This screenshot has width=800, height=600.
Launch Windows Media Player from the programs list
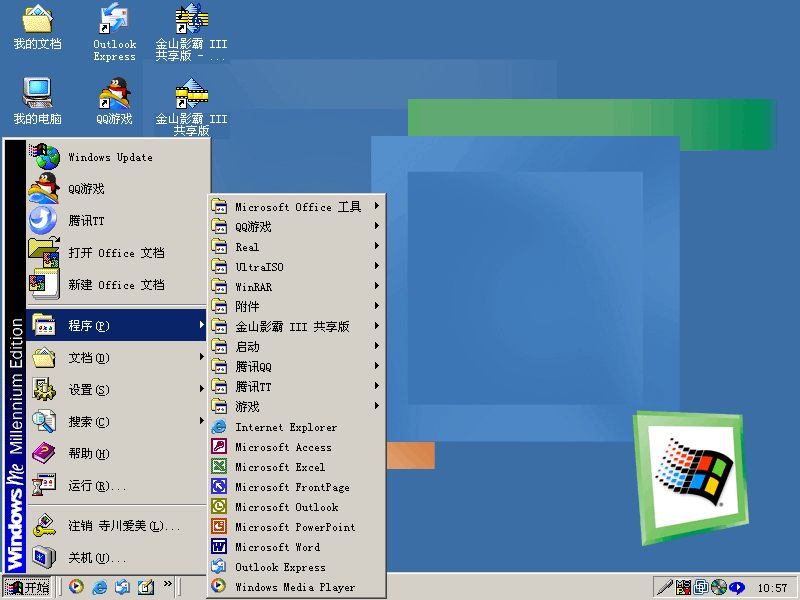296,587
